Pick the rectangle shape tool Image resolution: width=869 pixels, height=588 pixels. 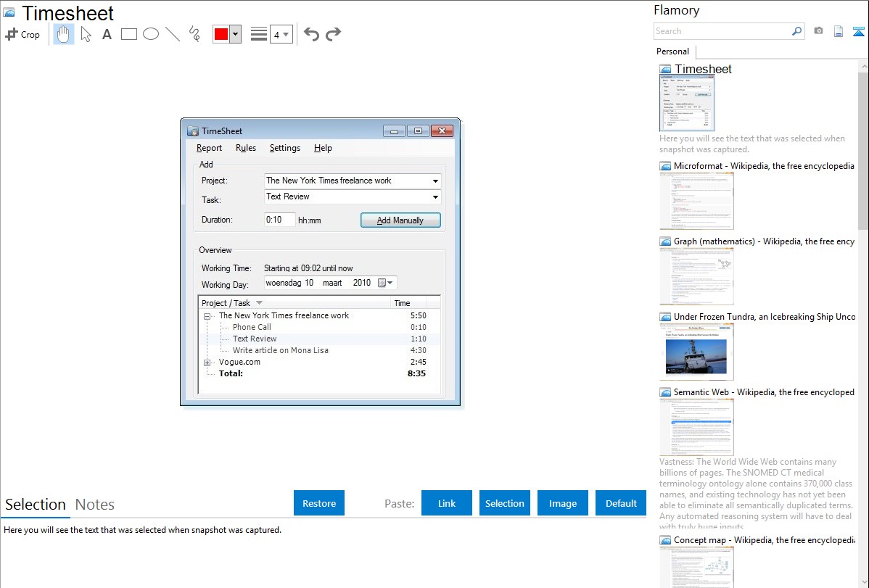click(129, 34)
